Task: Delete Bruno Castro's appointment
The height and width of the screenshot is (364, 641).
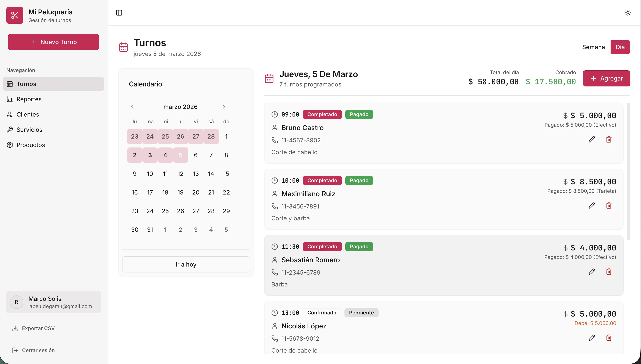Action: tap(609, 139)
